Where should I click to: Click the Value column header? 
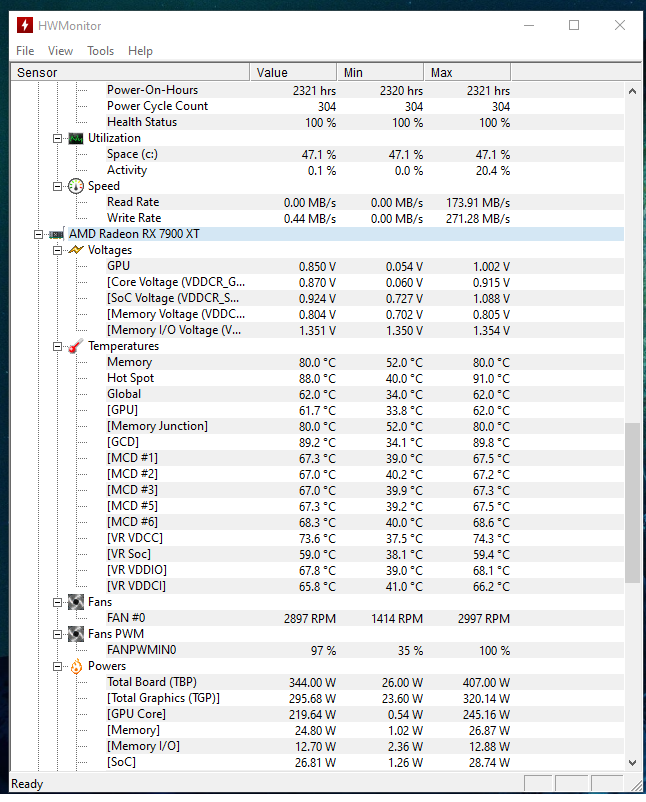(x=293, y=72)
